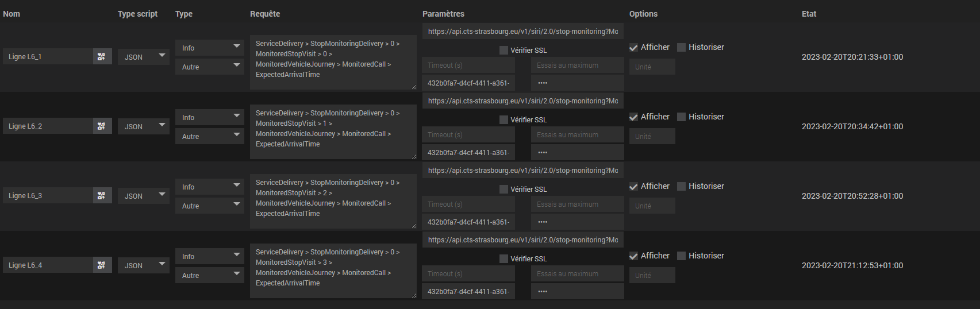
Task: Toggle Vérifier SSL on Ligne L6_4
Action: click(504, 259)
